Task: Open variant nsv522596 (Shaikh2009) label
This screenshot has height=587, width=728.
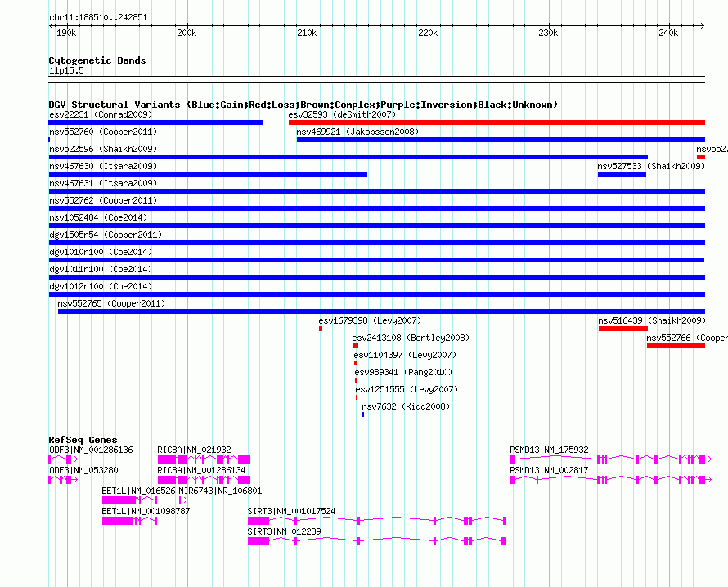Action: 103,149
